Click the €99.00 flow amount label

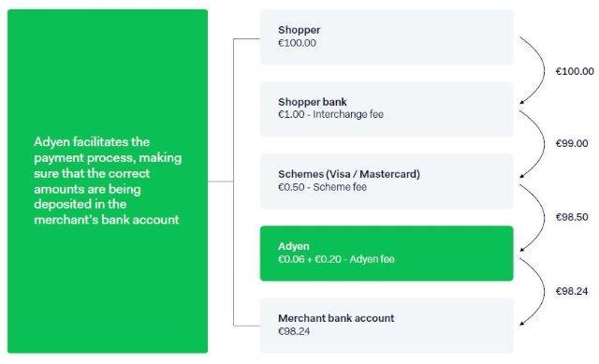pyautogui.click(x=572, y=143)
